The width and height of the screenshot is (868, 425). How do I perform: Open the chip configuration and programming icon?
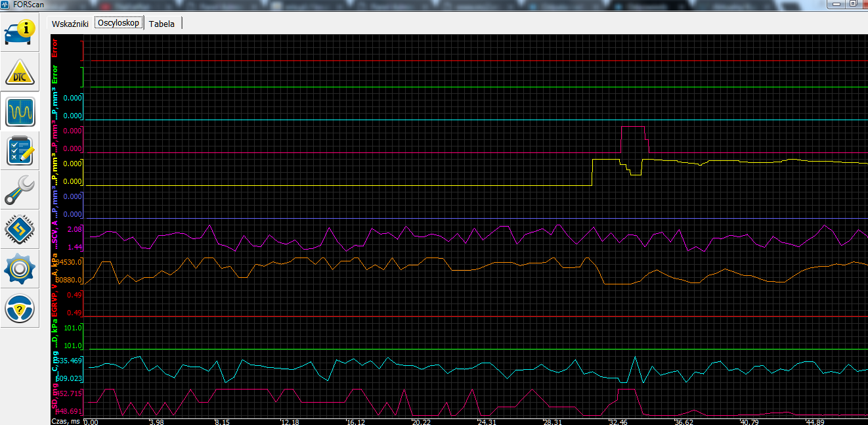20,230
